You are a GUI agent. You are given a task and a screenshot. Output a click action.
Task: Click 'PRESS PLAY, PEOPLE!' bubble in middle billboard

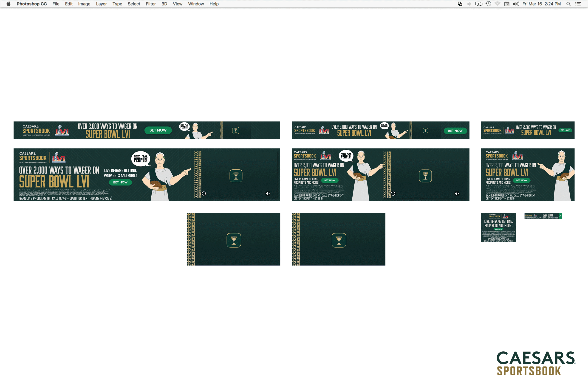346,156
